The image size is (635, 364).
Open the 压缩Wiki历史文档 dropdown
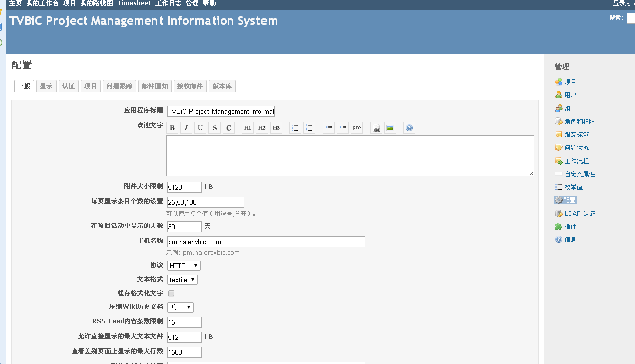(x=180, y=307)
